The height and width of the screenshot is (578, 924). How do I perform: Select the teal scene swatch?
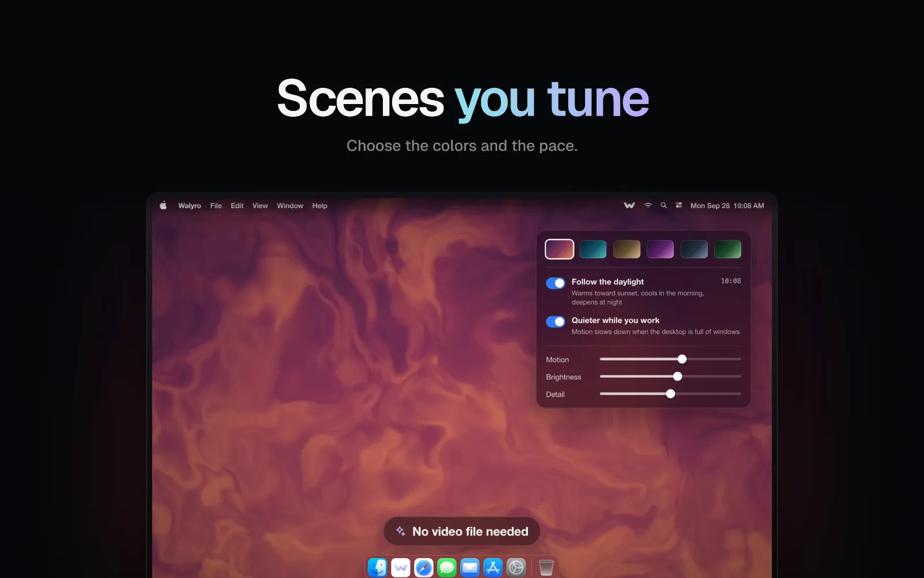(593, 249)
